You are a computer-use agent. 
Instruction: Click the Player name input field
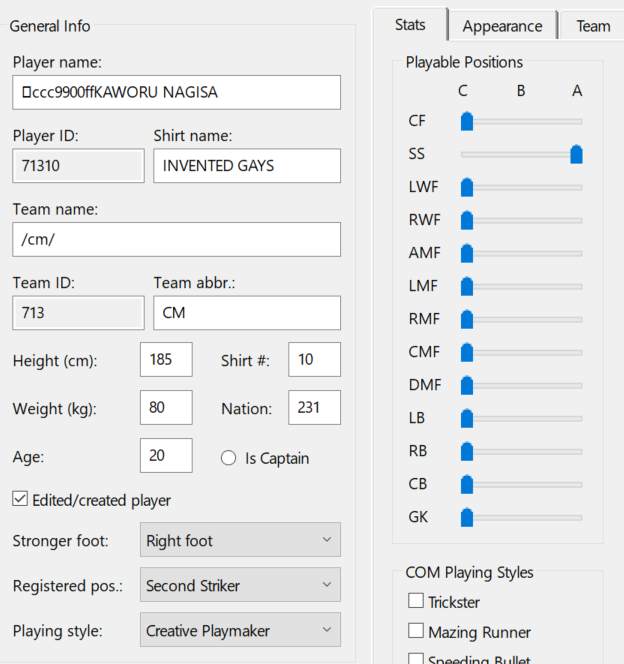point(177,92)
